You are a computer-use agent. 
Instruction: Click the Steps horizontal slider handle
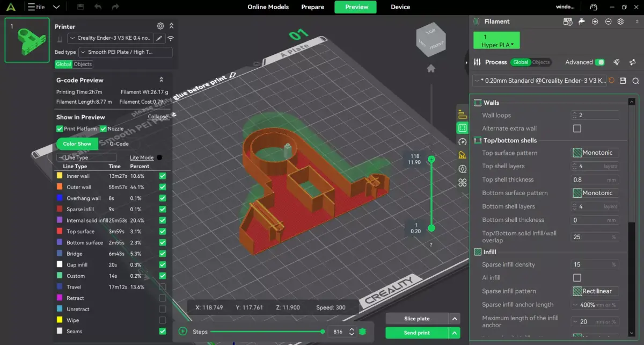323,332
